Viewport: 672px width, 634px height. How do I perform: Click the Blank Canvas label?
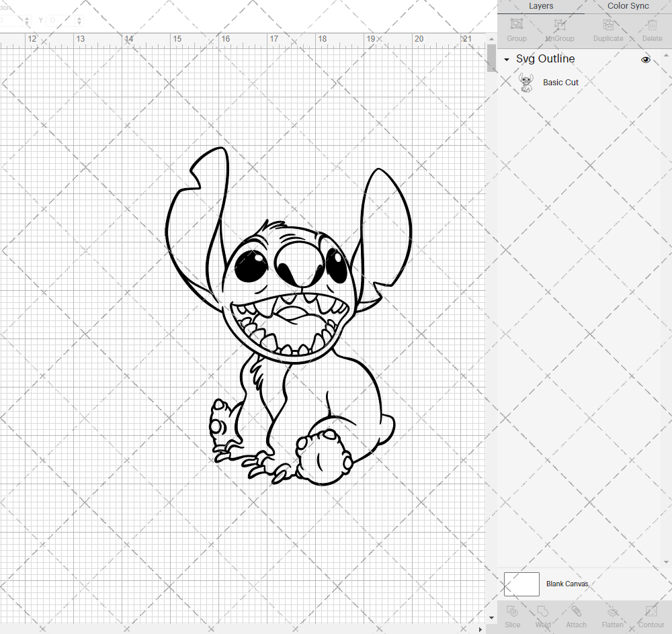pyautogui.click(x=567, y=584)
